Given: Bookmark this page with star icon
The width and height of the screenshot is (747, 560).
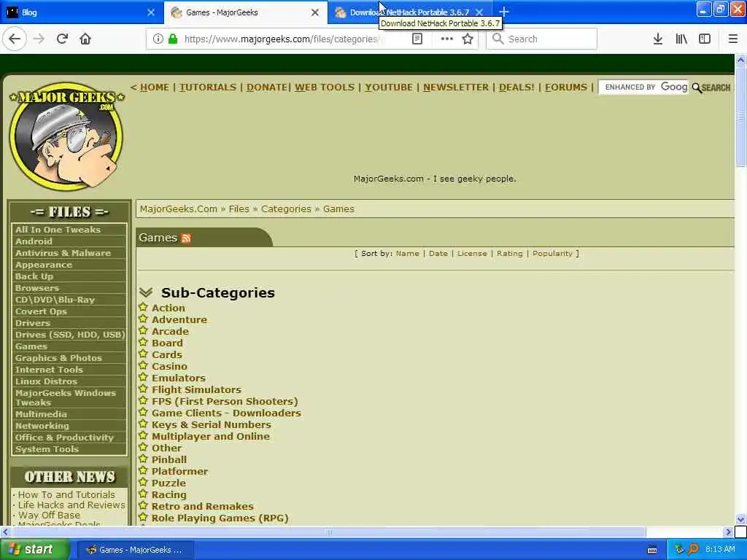Looking at the screenshot, I should (468, 39).
